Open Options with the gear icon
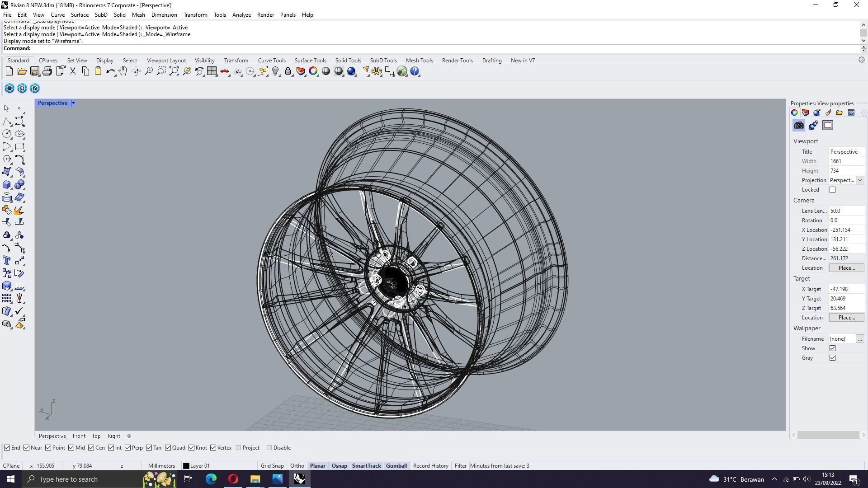Screen dimensions: 868x488 click(x=377, y=71)
